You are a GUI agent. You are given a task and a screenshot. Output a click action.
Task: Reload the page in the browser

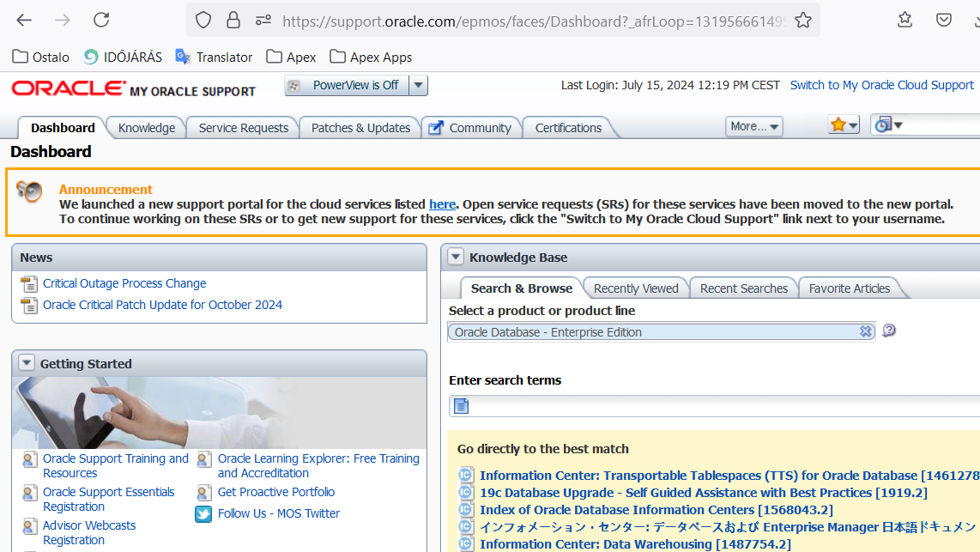pyautogui.click(x=101, y=20)
